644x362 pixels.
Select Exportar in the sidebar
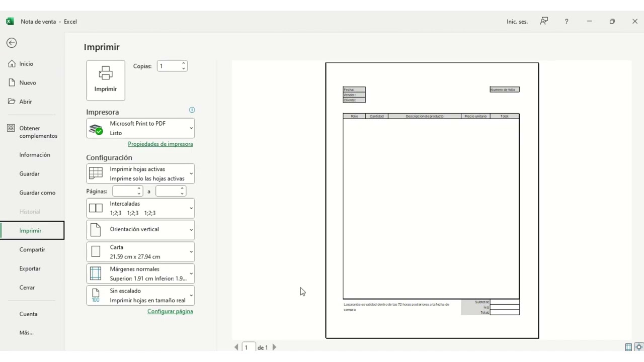pyautogui.click(x=32, y=268)
